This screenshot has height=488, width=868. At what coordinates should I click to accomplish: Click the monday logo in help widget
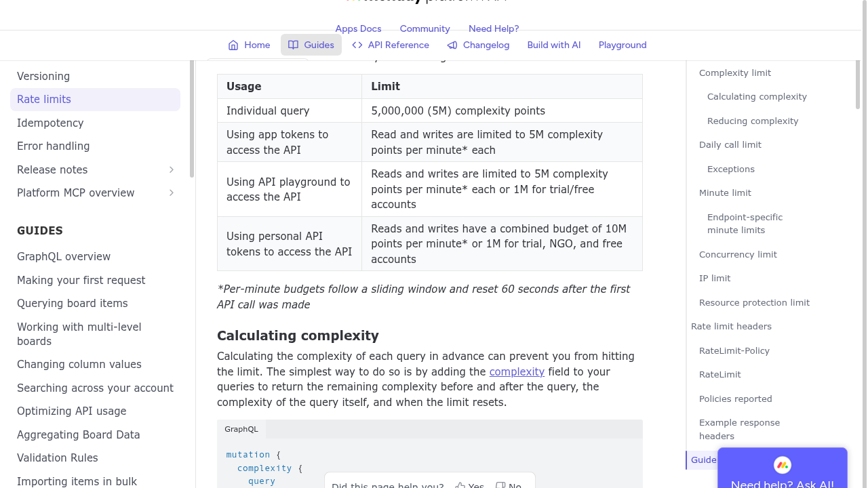click(783, 465)
